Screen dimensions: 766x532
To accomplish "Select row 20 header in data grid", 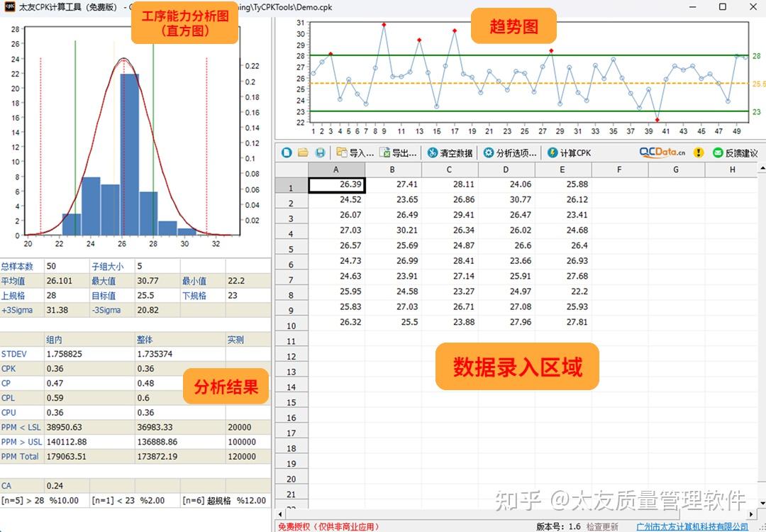I will [292, 477].
